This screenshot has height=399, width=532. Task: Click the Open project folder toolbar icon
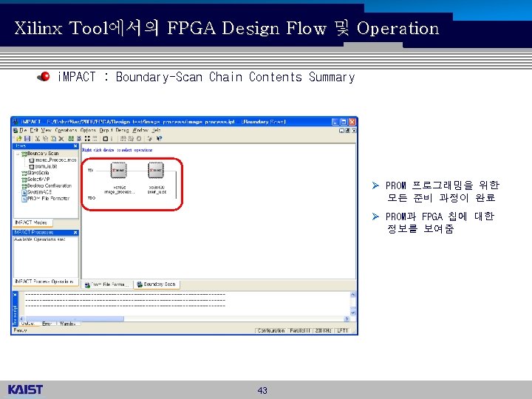point(19,138)
